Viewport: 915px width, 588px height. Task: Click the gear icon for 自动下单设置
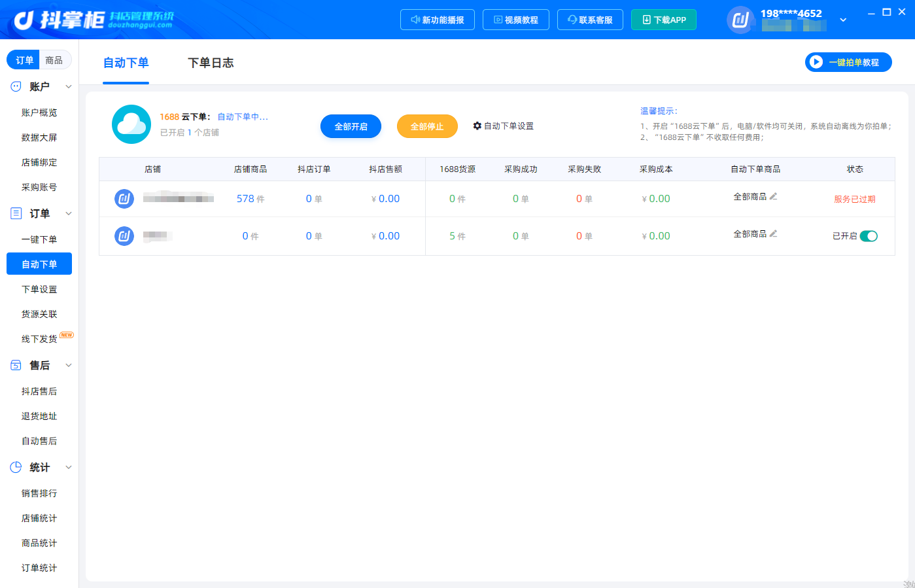pyautogui.click(x=477, y=126)
